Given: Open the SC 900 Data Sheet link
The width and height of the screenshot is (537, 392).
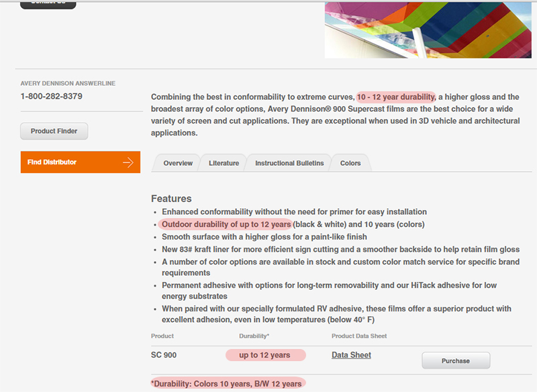Looking at the screenshot, I should point(351,355).
